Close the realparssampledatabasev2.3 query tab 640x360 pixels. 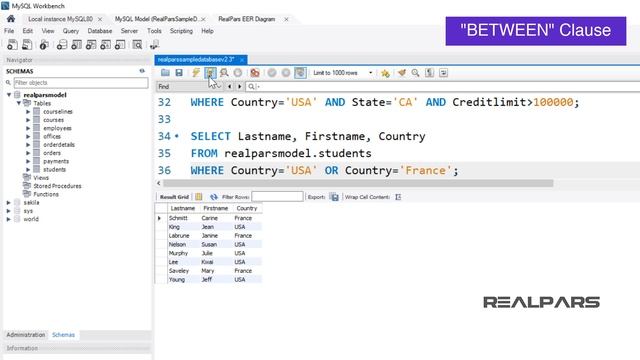click(242, 60)
